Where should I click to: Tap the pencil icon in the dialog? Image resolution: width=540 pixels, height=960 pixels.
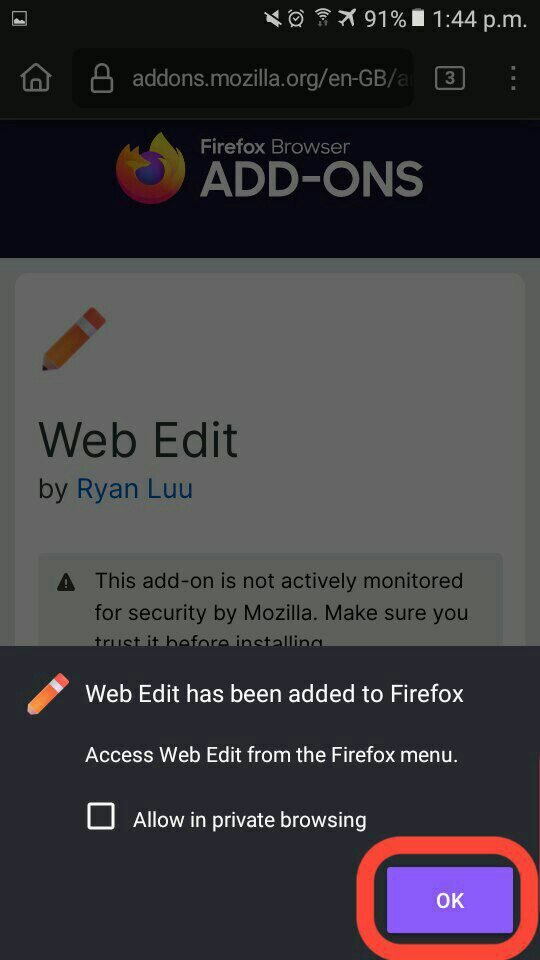pos(48,694)
